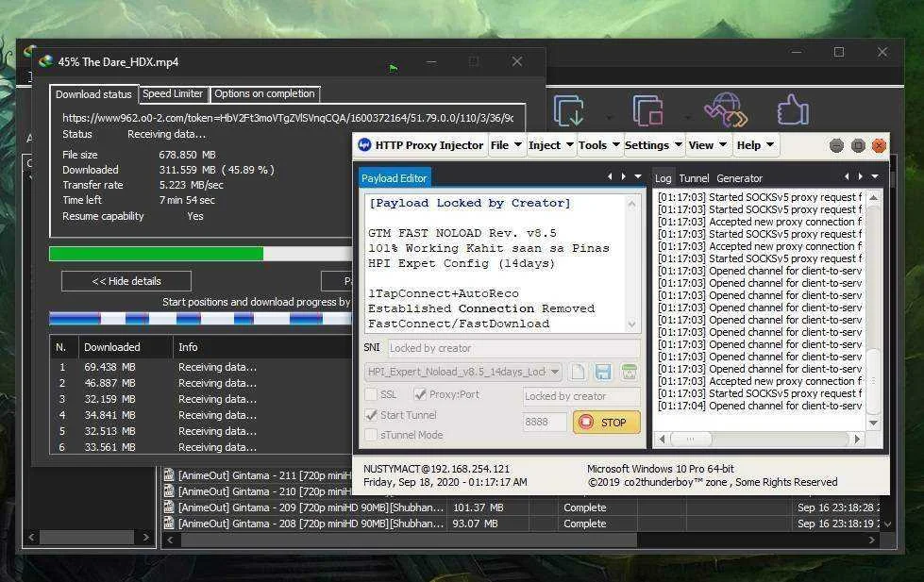Screen dimensions: 924x582
Task: Enable the sTunnel Mode checkbox
Action: click(371, 435)
